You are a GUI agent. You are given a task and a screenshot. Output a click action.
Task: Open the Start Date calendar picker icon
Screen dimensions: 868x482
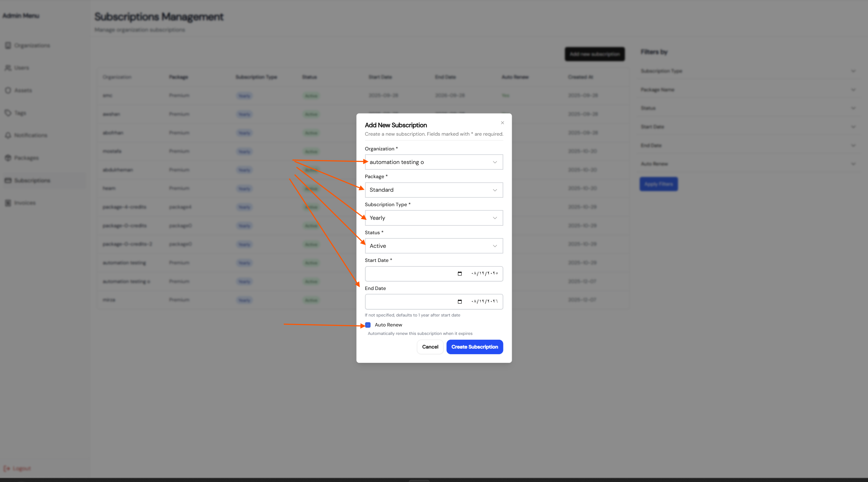[x=460, y=273]
